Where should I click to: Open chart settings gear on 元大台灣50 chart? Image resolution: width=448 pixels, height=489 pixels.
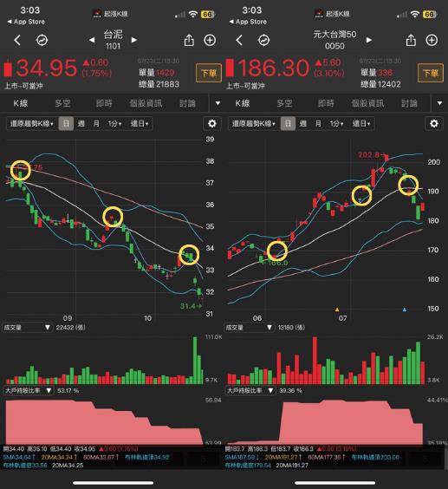pyautogui.click(x=434, y=123)
